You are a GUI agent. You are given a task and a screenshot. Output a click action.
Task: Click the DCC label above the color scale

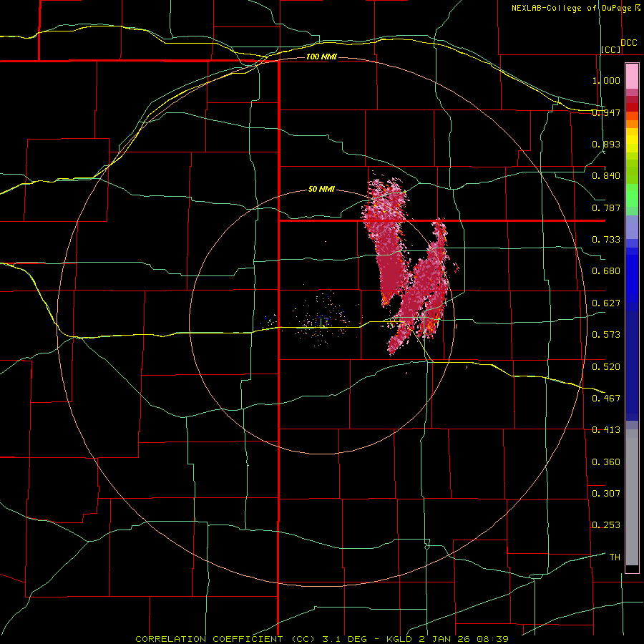[629, 43]
